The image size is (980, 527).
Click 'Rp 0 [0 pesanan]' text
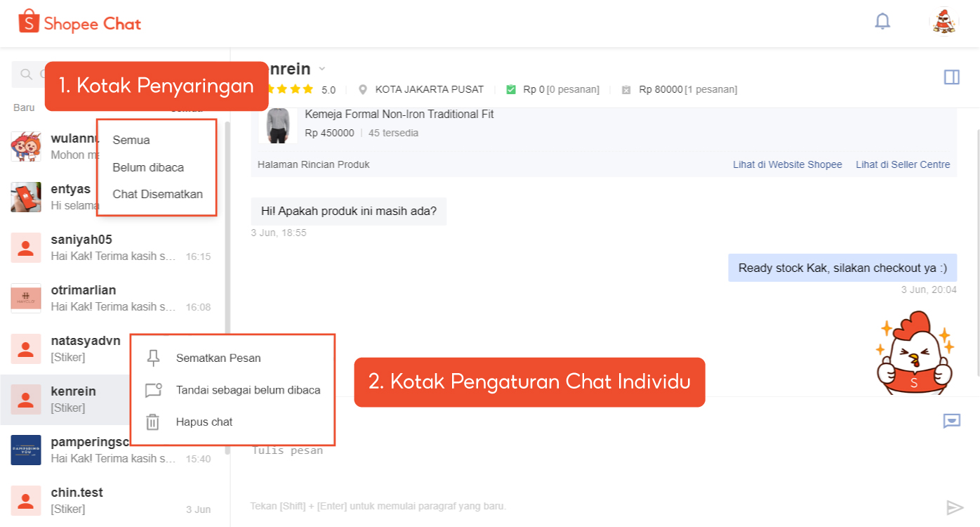point(562,90)
